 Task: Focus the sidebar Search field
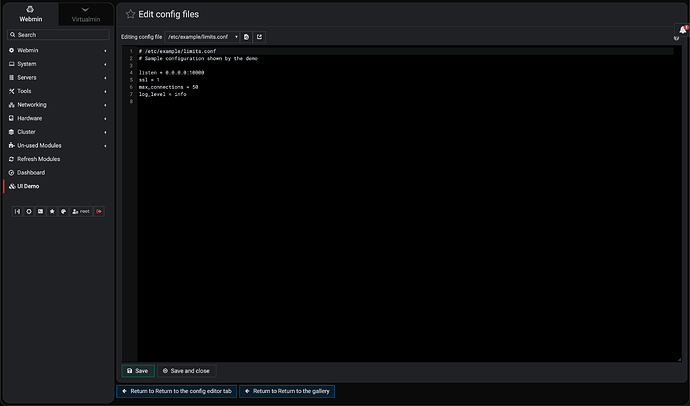58,35
